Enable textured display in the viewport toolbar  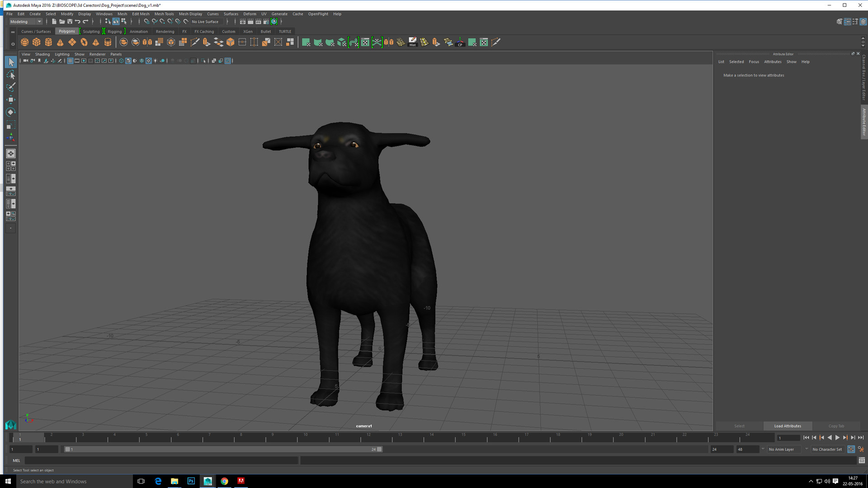click(x=149, y=61)
